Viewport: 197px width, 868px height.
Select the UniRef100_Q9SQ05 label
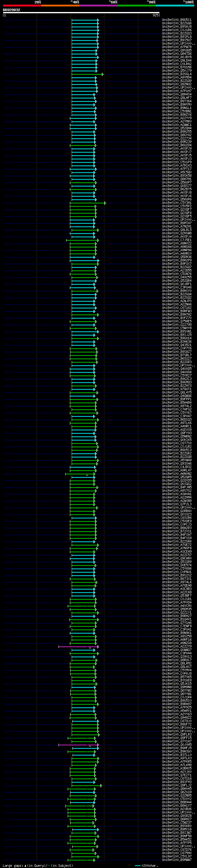(x=177, y=50)
